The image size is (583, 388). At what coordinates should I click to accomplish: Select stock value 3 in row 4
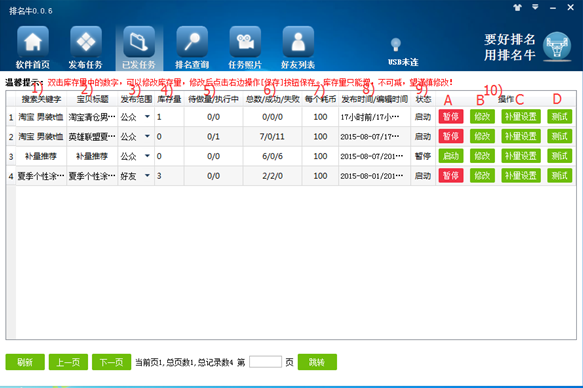coord(169,175)
